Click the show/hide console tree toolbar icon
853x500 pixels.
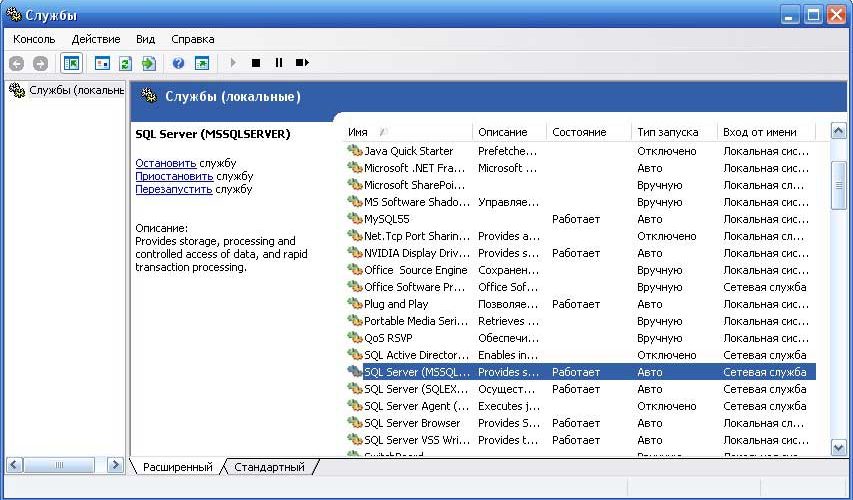tap(72, 63)
